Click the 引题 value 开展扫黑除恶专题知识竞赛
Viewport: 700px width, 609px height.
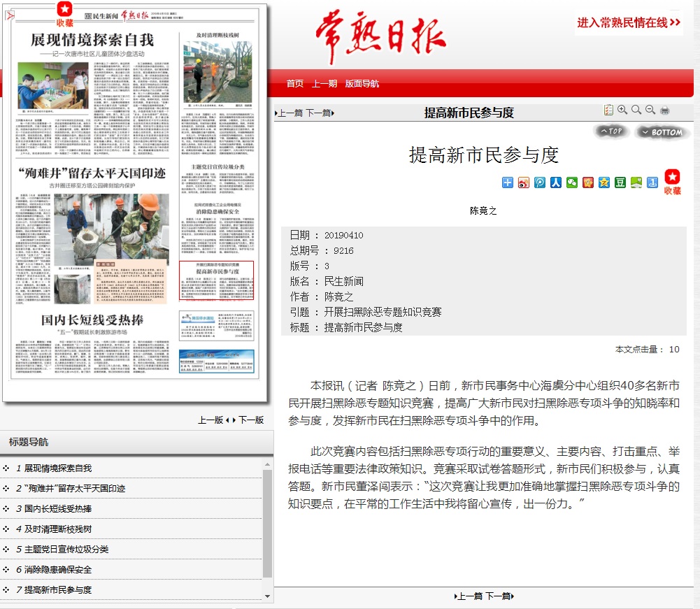pos(383,312)
